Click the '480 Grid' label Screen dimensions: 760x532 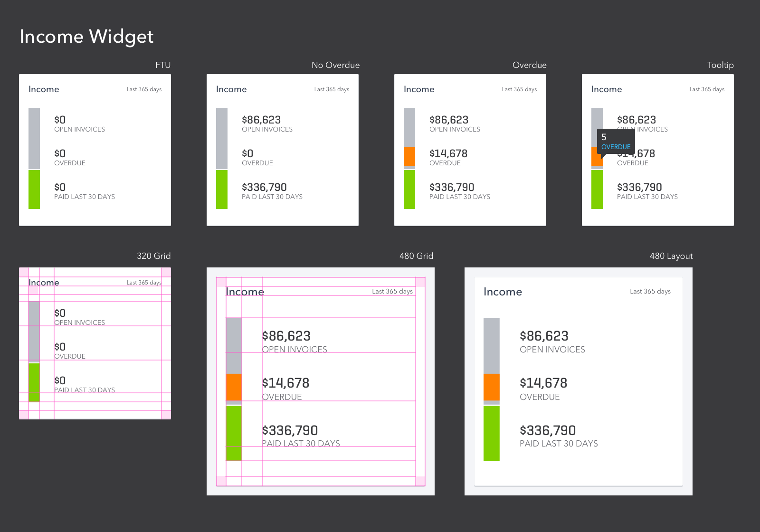tap(417, 256)
